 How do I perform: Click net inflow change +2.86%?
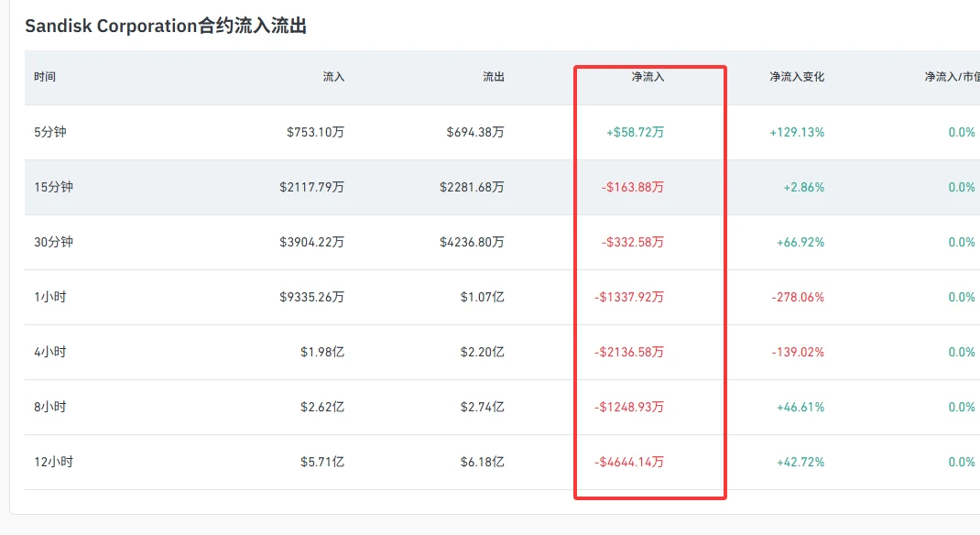(x=804, y=187)
